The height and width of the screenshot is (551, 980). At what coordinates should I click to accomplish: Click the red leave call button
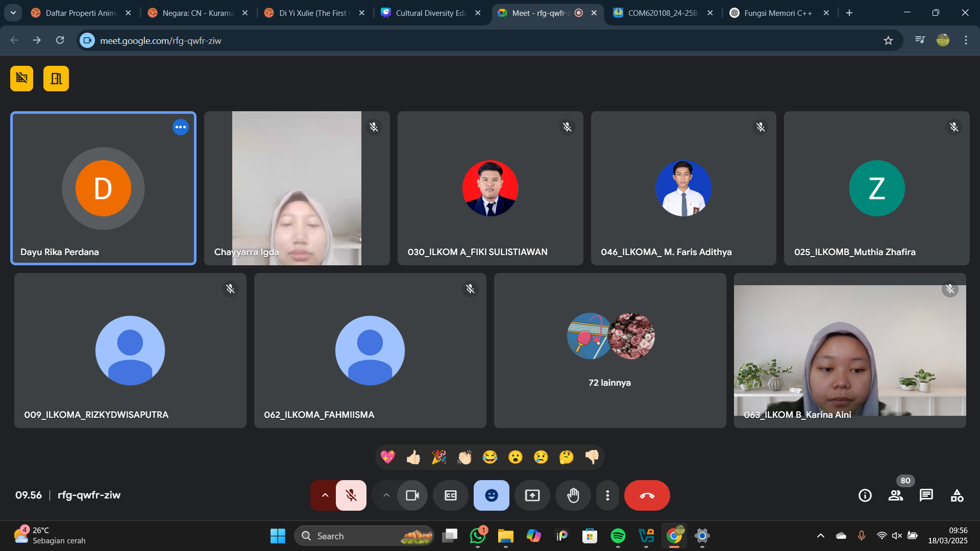tap(647, 495)
